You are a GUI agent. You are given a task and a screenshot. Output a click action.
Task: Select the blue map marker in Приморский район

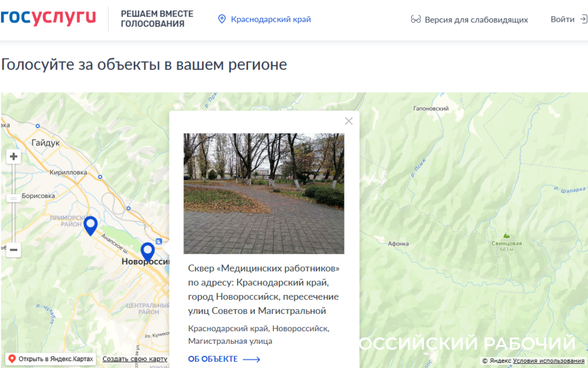90,225
